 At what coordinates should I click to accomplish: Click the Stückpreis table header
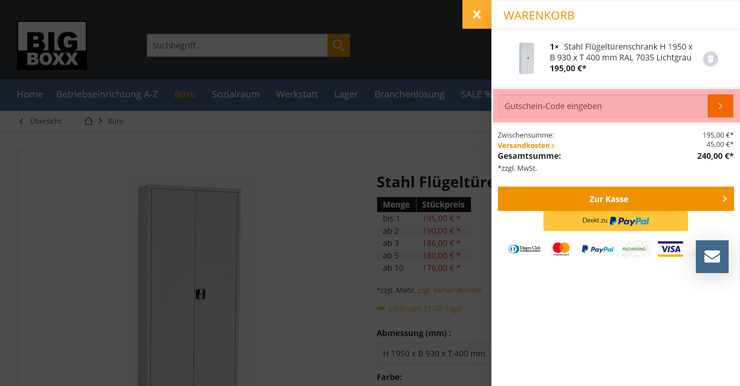(443, 204)
